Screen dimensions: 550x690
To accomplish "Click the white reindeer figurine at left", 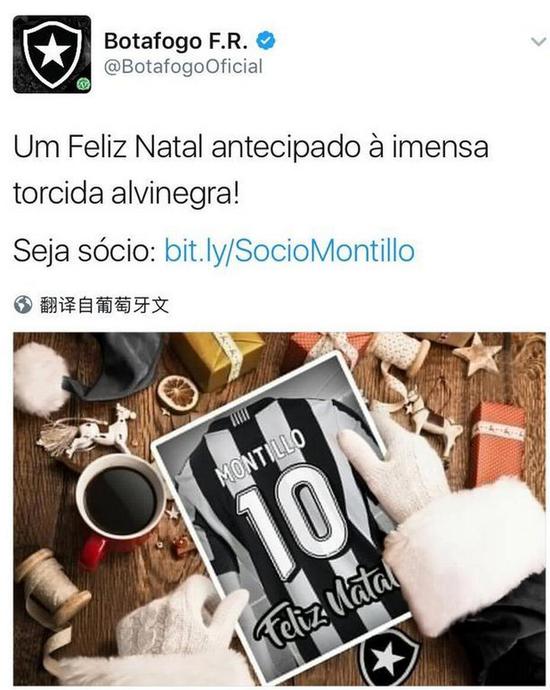I will (x=88, y=431).
